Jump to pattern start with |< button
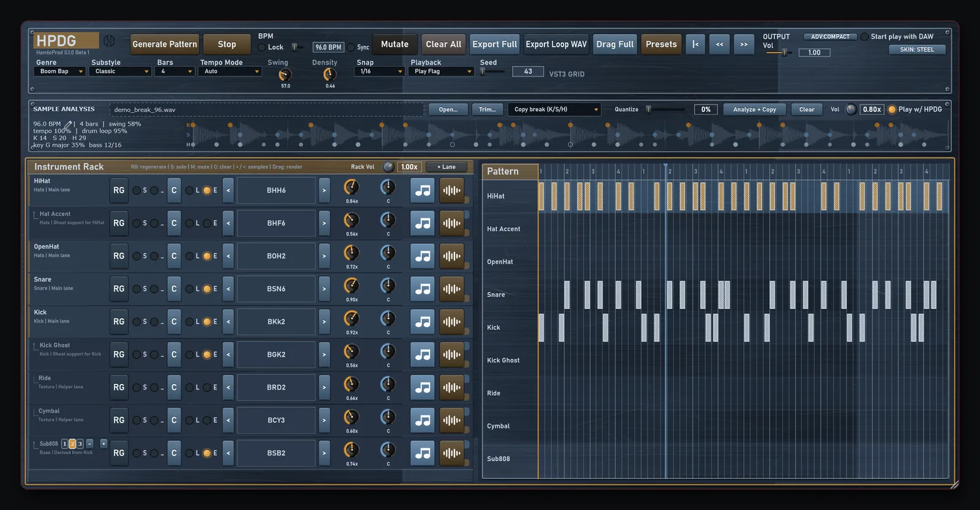Viewport: 980px width, 510px height. pos(695,44)
